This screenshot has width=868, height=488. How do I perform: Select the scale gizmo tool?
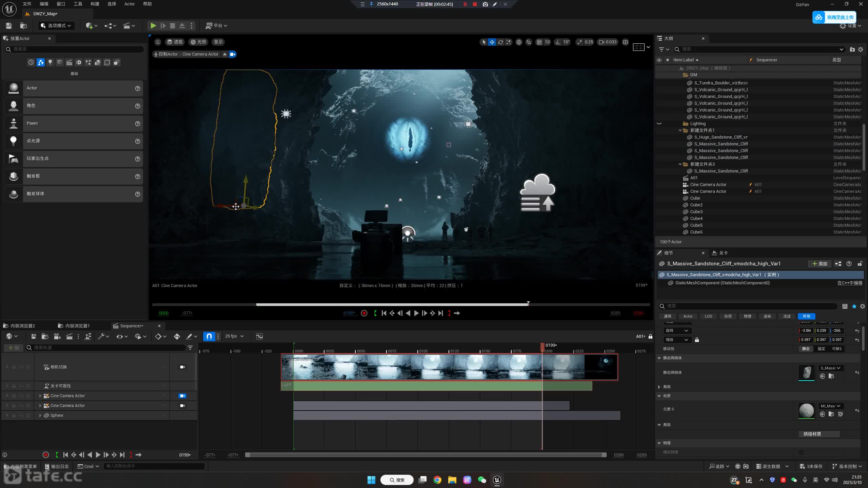point(509,42)
